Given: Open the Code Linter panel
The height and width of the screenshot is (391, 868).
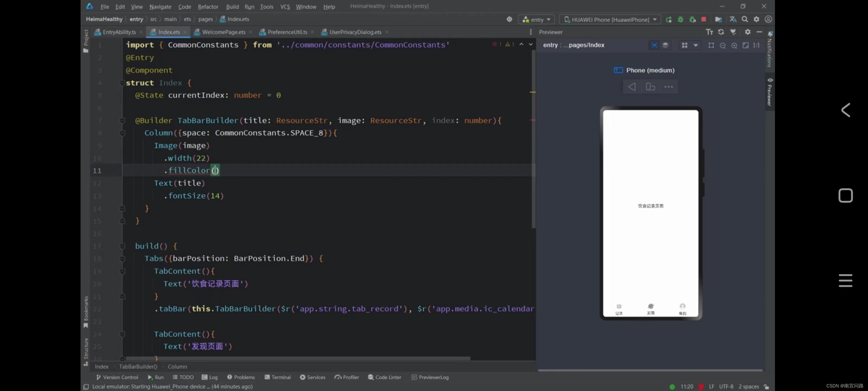Looking at the screenshot, I should click(x=384, y=377).
